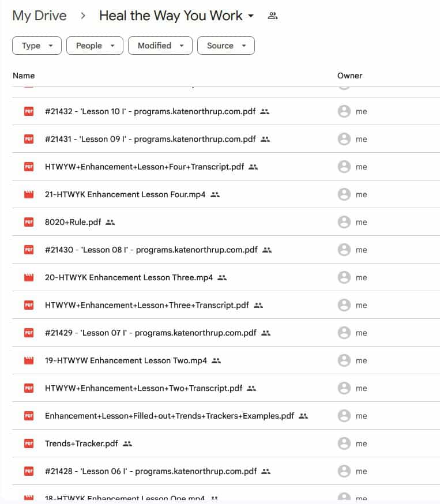Select Enhancement+Lesson+Filled+out+Trends+Trackers+Examples.pdf
The width and height of the screenshot is (440, 504).
(170, 416)
